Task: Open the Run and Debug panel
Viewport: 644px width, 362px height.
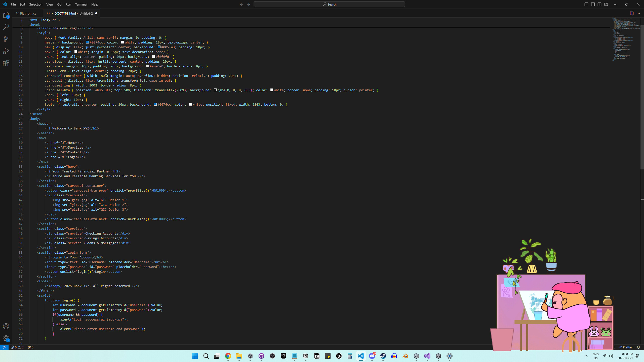Action: click(6, 51)
